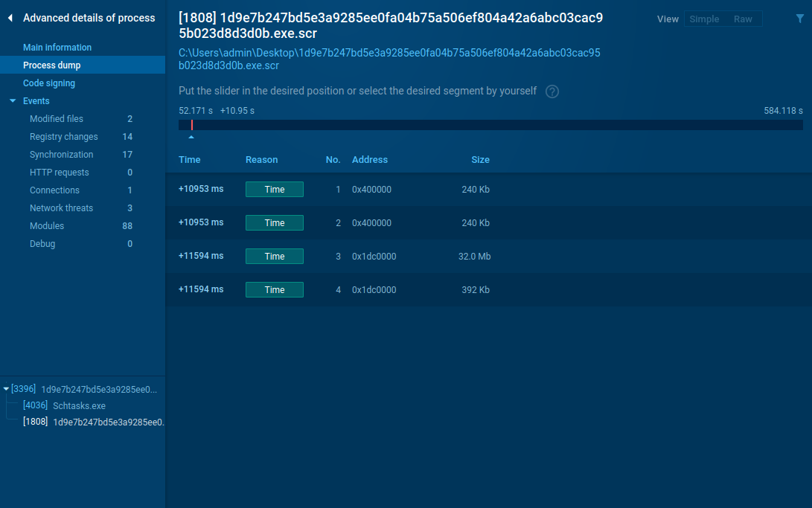Switch view to Simple
The width and height of the screenshot is (812, 508).
coord(704,19)
